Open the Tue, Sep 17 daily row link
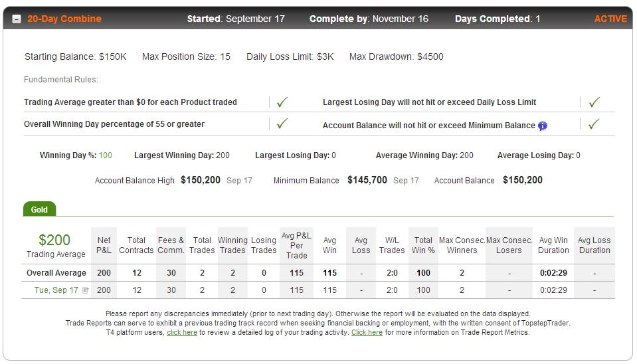The width and height of the screenshot is (637, 364). (x=56, y=290)
